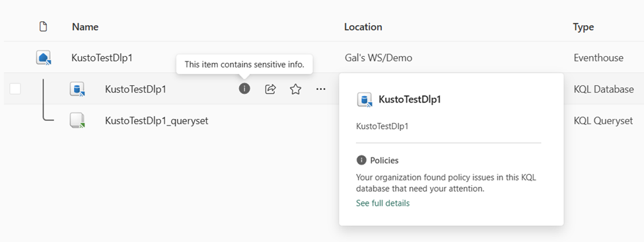Screen dimensions: 644x242
Task: Click the KQL Queryset type cell
Action: [x=603, y=121]
